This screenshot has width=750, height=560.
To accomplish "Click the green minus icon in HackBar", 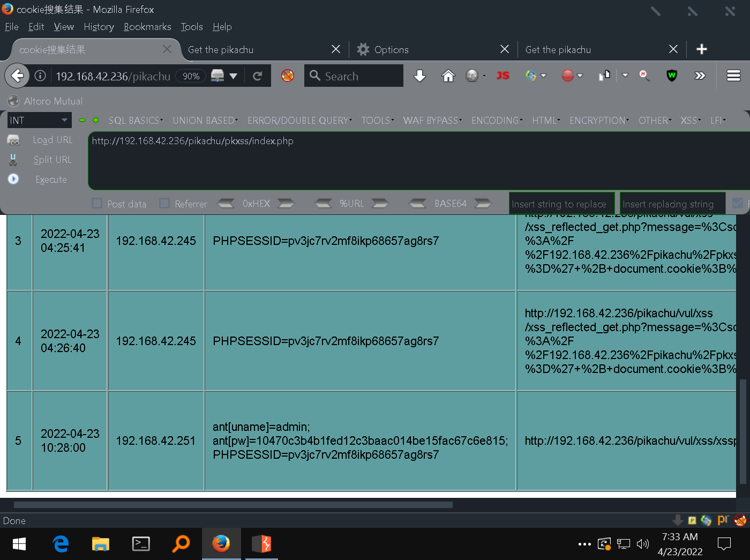I will 82,121.
